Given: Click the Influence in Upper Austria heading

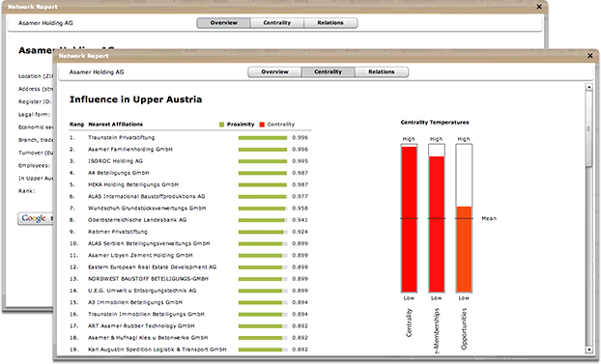Looking at the screenshot, I should (x=135, y=99).
